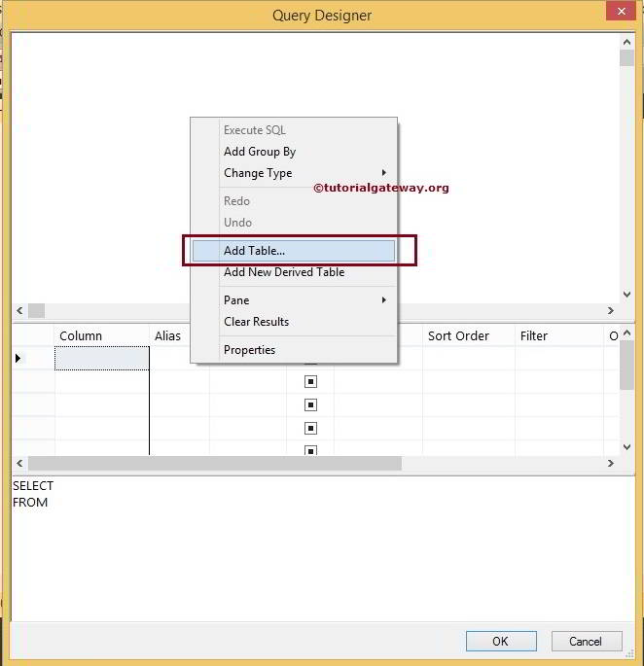The width and height of the screenshot is (644, 666).
Task: Click the right arrow of grid horizontal scrollbar
Action: (x=610, y=463)
